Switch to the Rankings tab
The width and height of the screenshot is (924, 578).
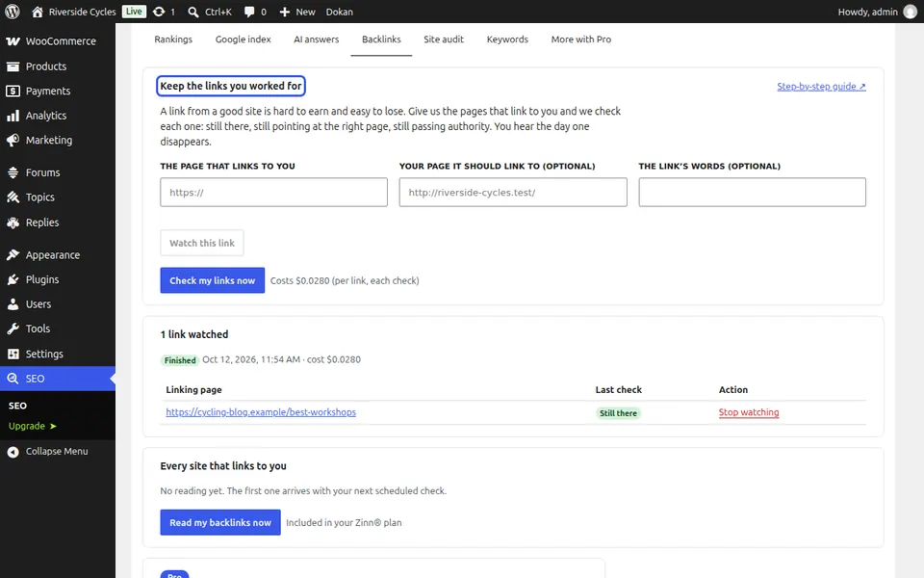coord(173,39)
